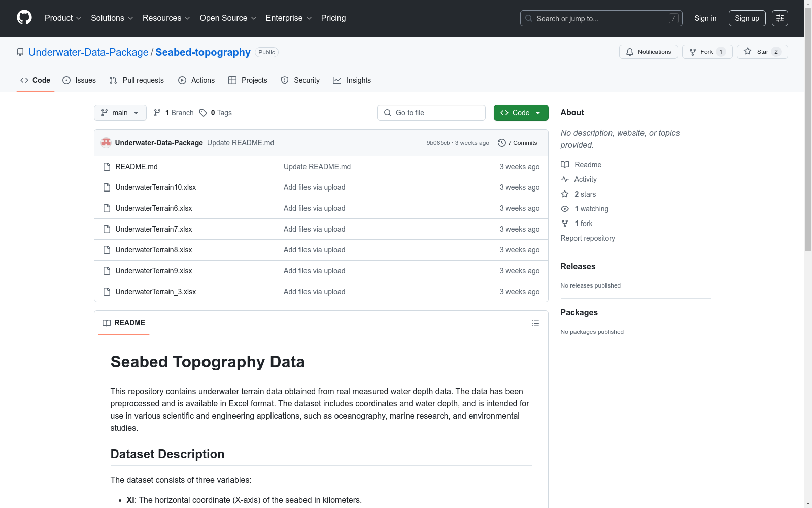This screenshot has width=812, height=508.
Task: Select the Code tab
Action: tap(36, 80)
